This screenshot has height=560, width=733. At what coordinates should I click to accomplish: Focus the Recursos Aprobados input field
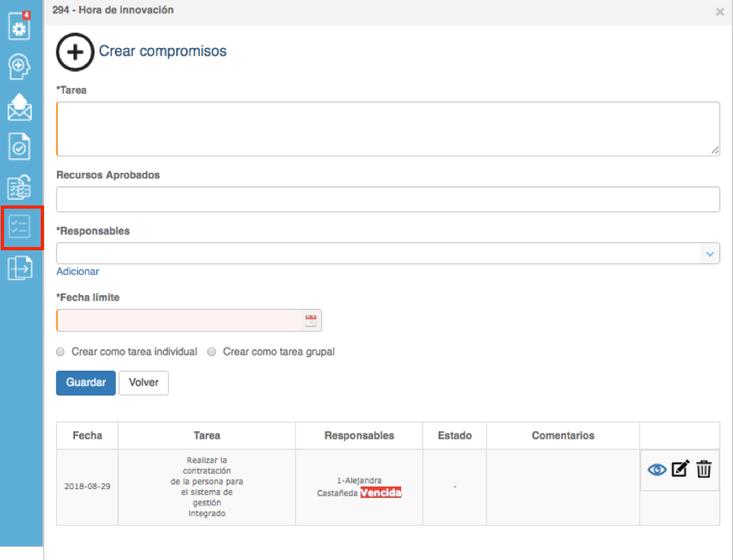click(388, 199)
